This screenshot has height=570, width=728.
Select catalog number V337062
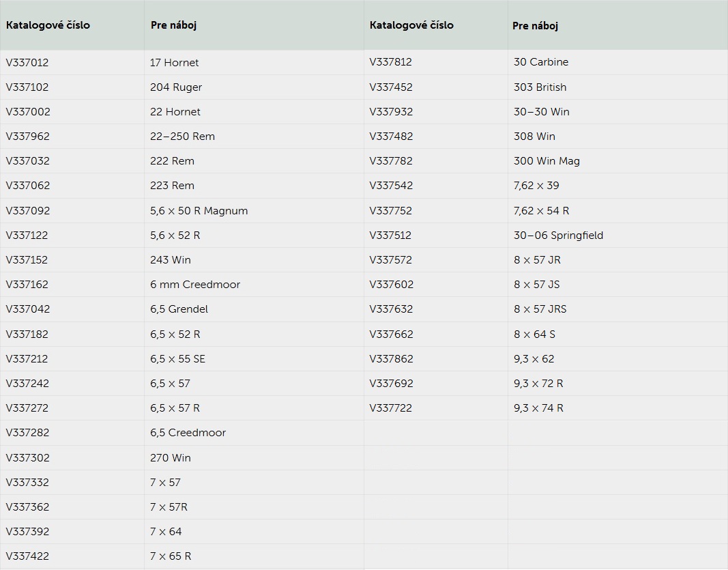(x=27, y=186)
